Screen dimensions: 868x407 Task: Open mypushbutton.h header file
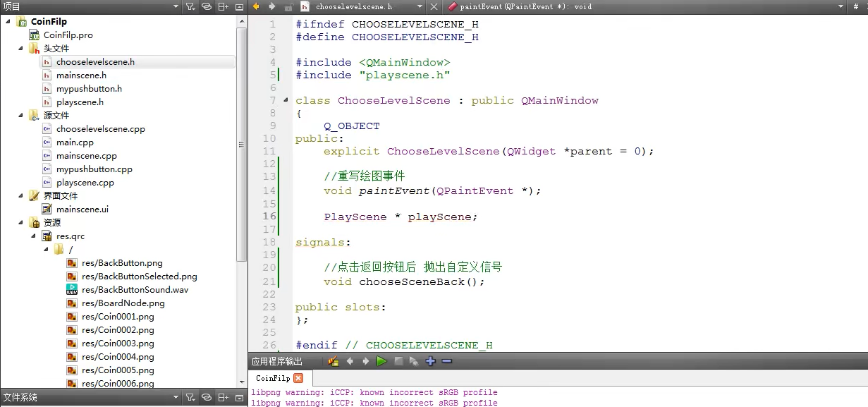click(89, 89)
